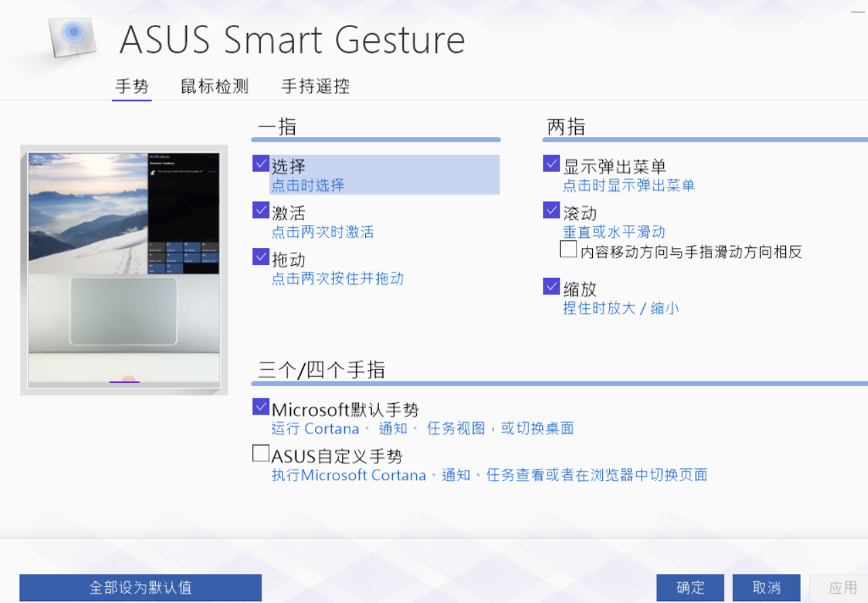Screen dimensions: 868x603
Task: Click the 垂直或水平滑动 description
Action: [614, 232]
